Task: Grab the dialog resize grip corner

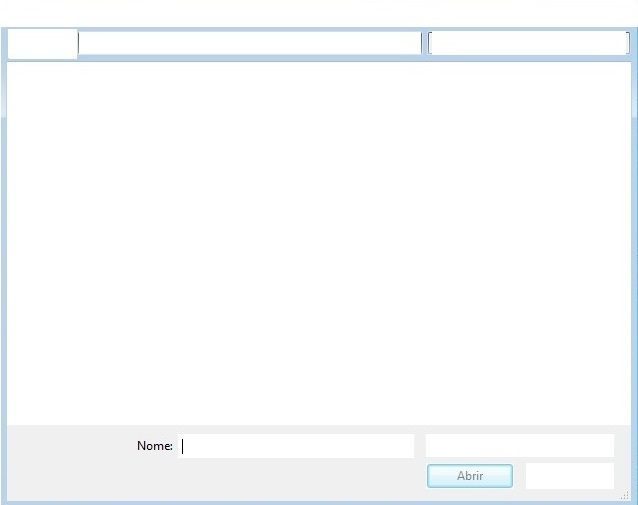Action: point(625,495)
